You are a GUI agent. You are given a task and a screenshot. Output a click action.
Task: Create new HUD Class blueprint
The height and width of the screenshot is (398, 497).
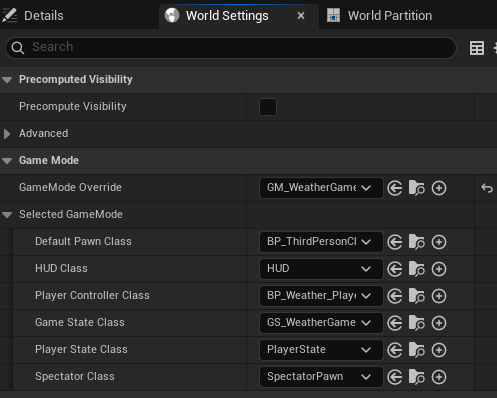439,269
